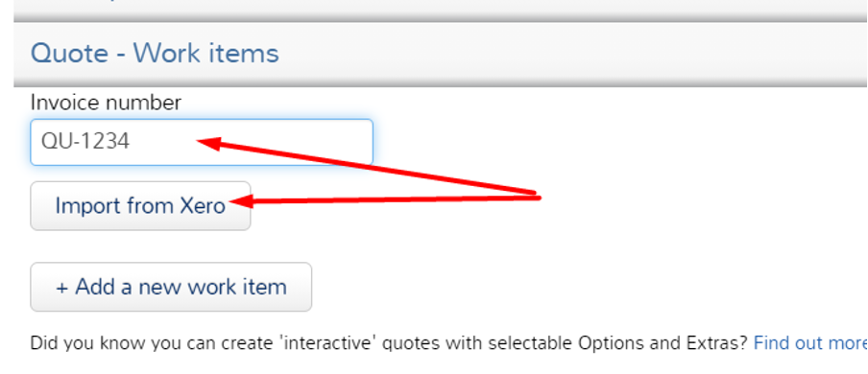Click the partially visible panel header above Quote
Viewport: 868px width, 374px height.
click(441, 11)
